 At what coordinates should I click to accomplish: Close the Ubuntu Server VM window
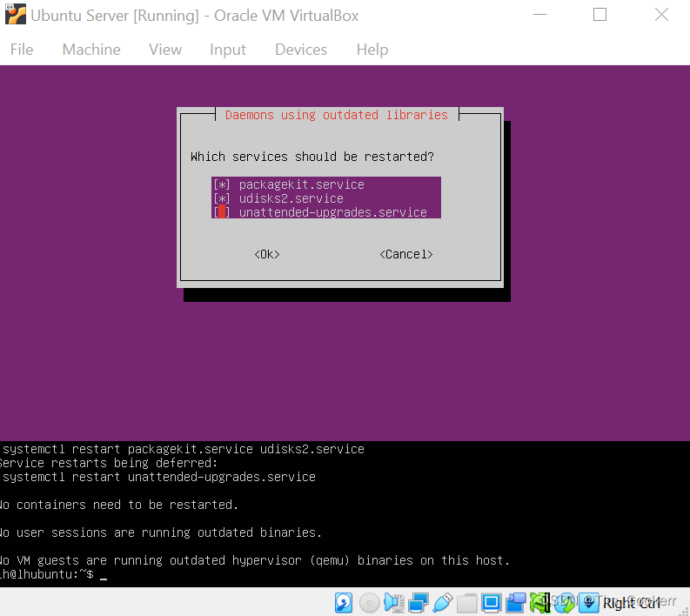pyautogui.click(x=661, y=15)
